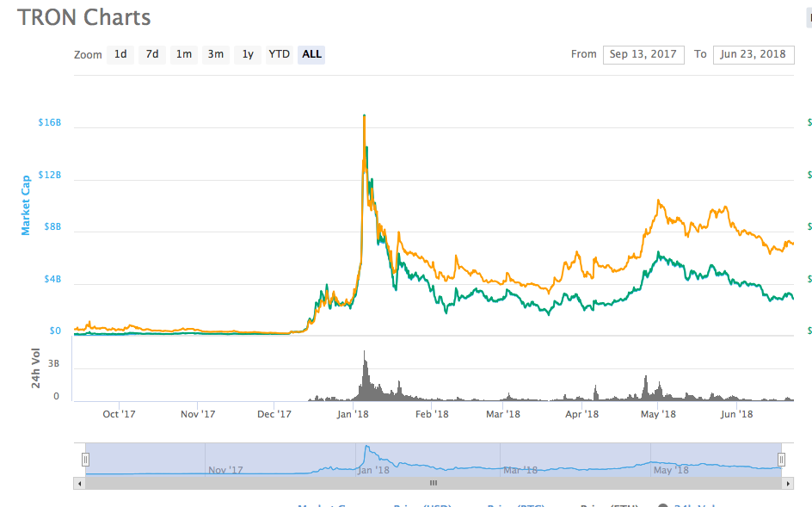Click the To label beside date field
This screenshot has height=507, width=812.
(700, 54)
